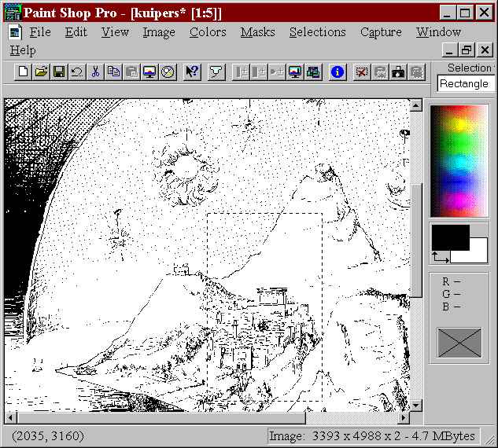Click the horizontal scrollbar right arrow
This screenshot has height=448, width=498.
[x=403, y=417]
